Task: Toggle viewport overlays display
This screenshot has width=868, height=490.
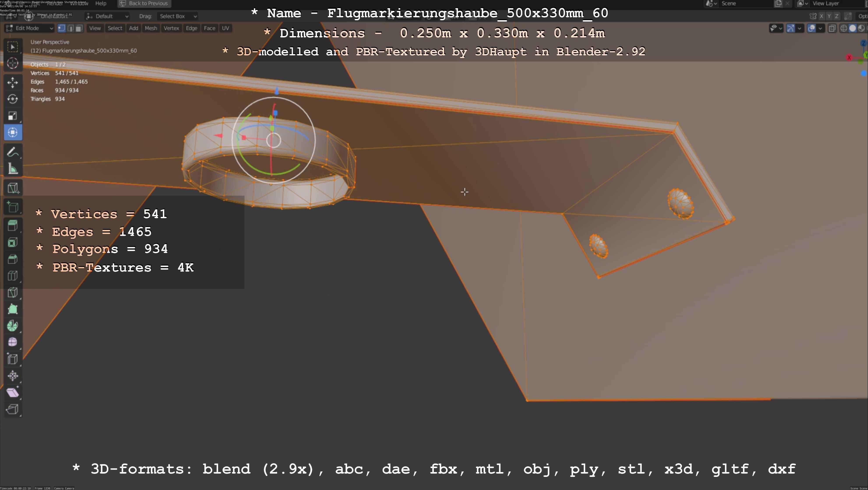Action: tap(811, 28)
